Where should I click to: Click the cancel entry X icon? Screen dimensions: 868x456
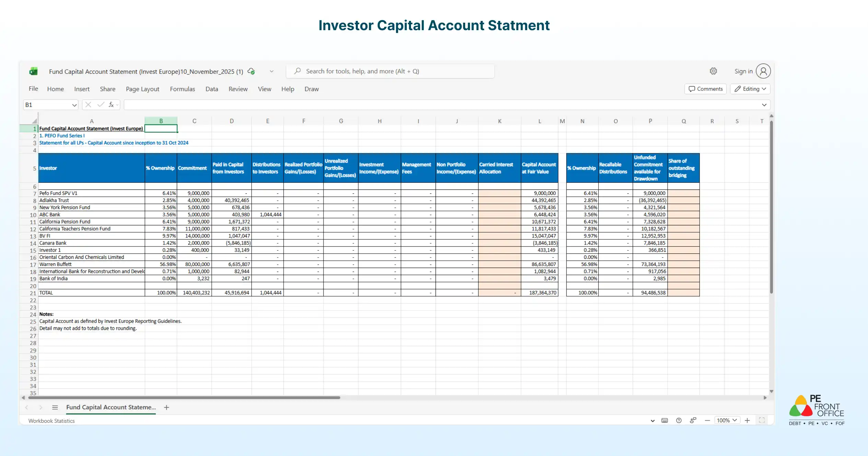[x=88, y=105]
